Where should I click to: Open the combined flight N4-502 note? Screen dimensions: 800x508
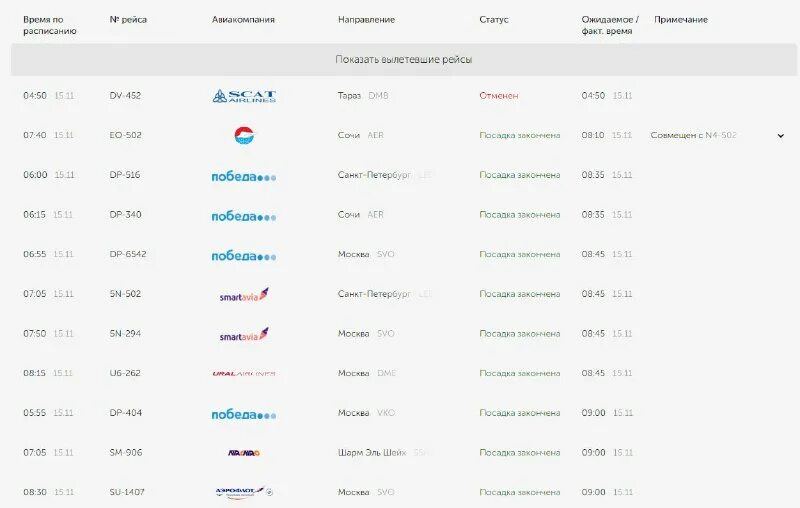click(x=693, y=135)
